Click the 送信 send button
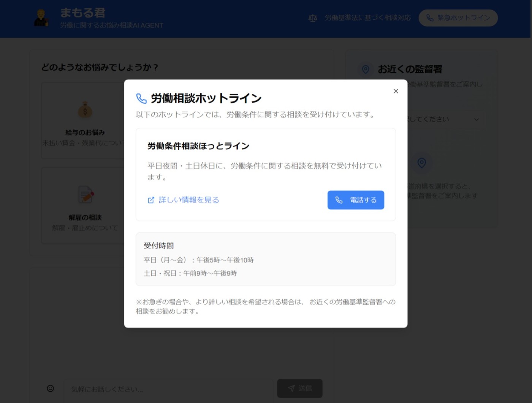Image resolution: width=532 pixels, height=403 pixels. pos(300,388)
